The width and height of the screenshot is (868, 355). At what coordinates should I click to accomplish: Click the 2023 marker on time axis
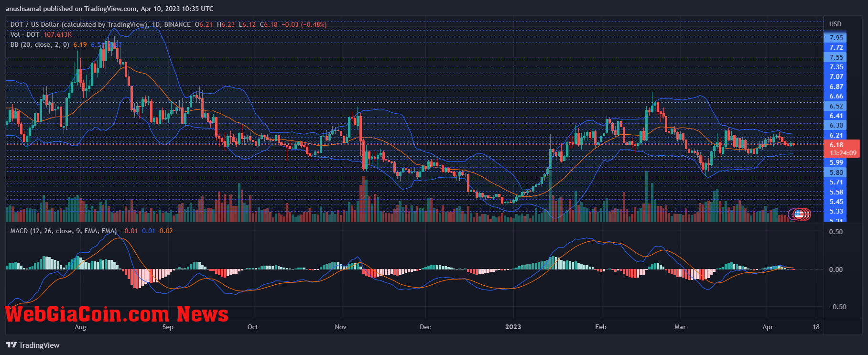coord(513,327)
